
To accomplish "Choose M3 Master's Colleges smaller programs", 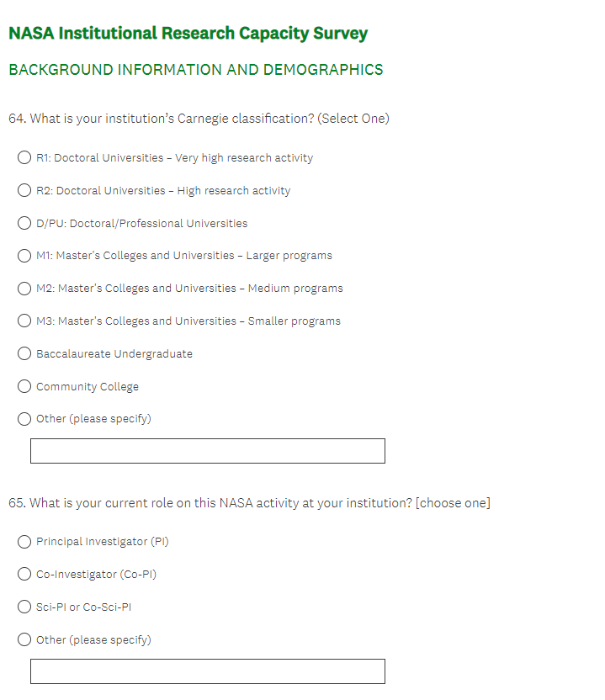I will tap(25, 321).
